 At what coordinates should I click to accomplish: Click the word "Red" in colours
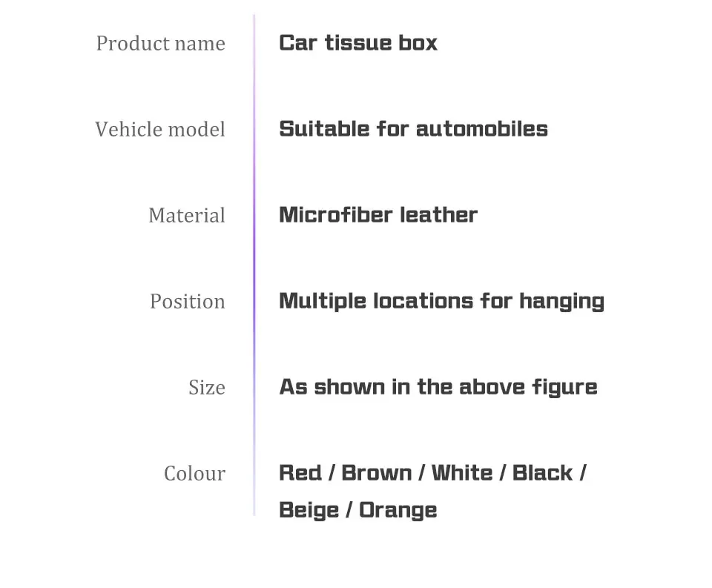coord(300,473)
